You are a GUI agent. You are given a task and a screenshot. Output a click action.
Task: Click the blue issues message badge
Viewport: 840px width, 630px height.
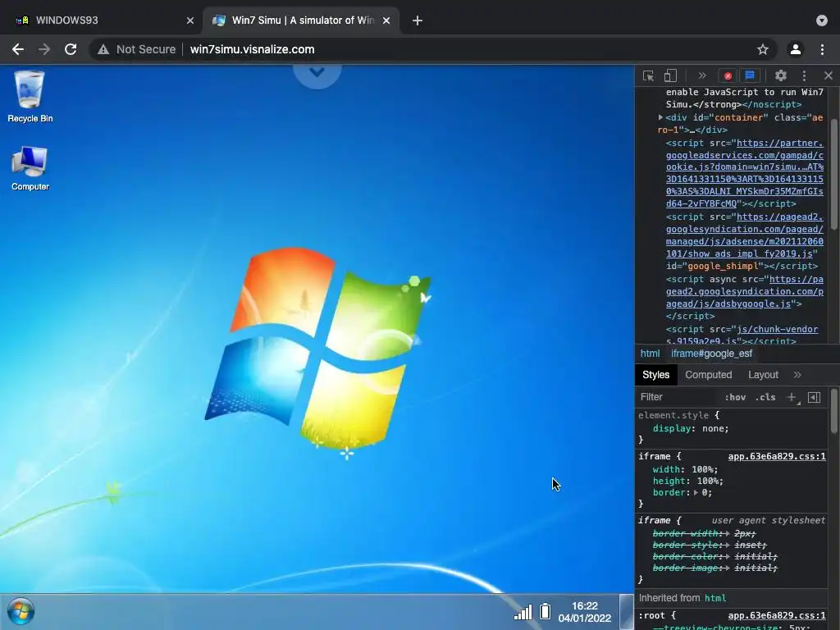tap(750, 75)
